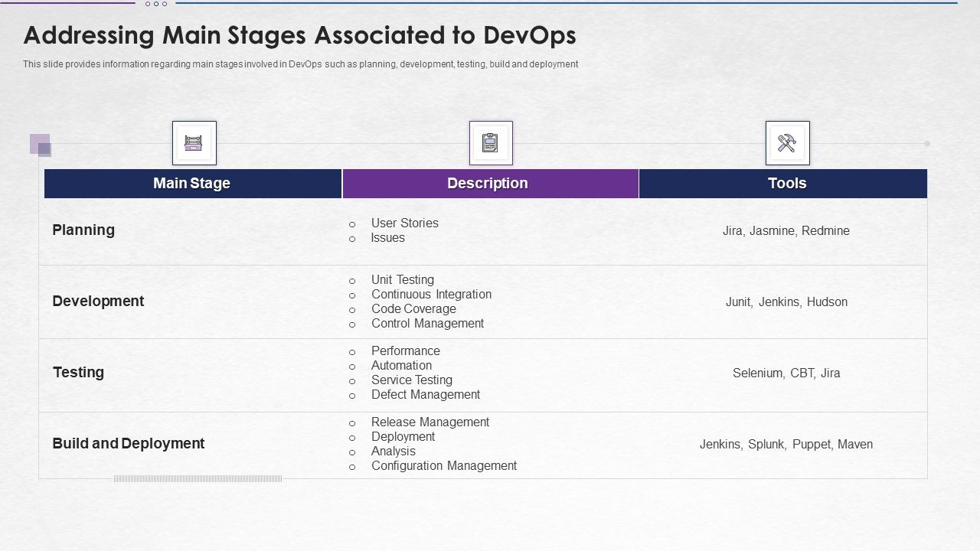This screenshot has width=980, height=551.
Task: Click the Deployment bullet in the last row
Action: point(403,437)
